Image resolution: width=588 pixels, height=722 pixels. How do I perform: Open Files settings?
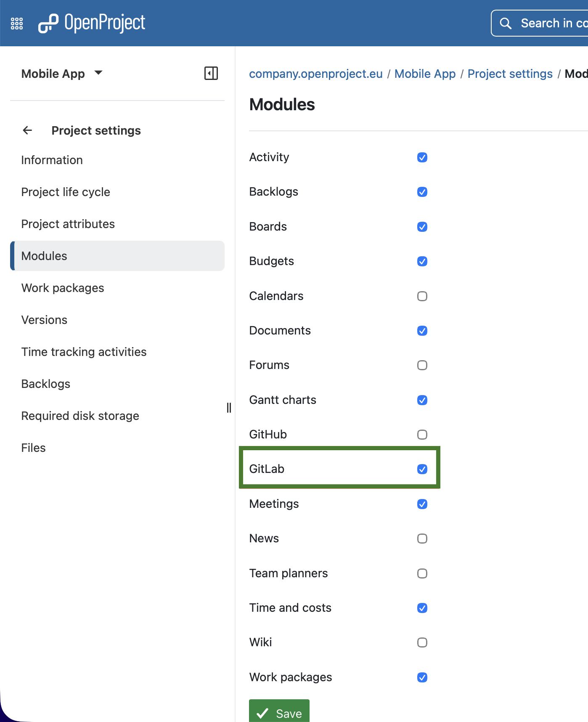click(117, 448)
